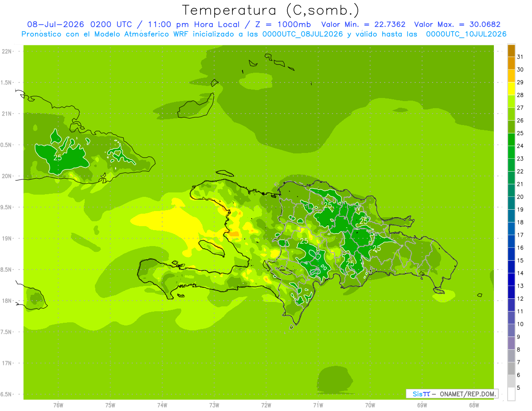
Task: Click the "20N" latitude label
Action: (x=8, y=176)
